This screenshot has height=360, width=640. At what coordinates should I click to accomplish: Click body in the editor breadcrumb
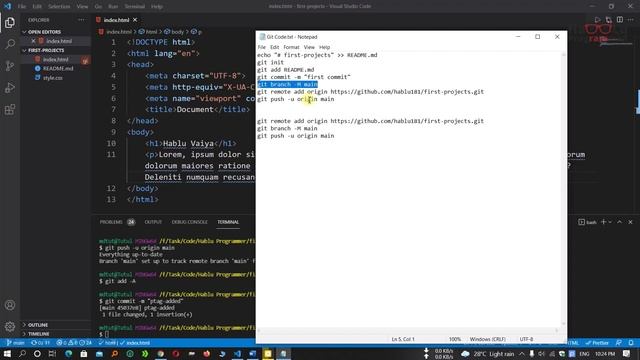177,31
